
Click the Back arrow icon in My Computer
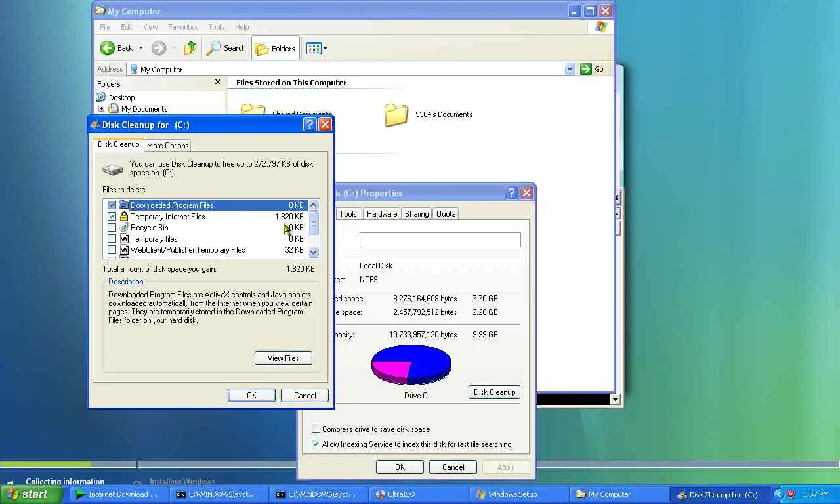click(108, 48)
